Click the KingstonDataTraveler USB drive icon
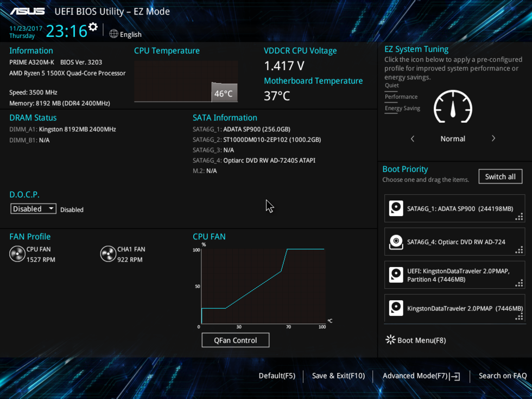Screen dimensions: 532x399 coord(396,308)
